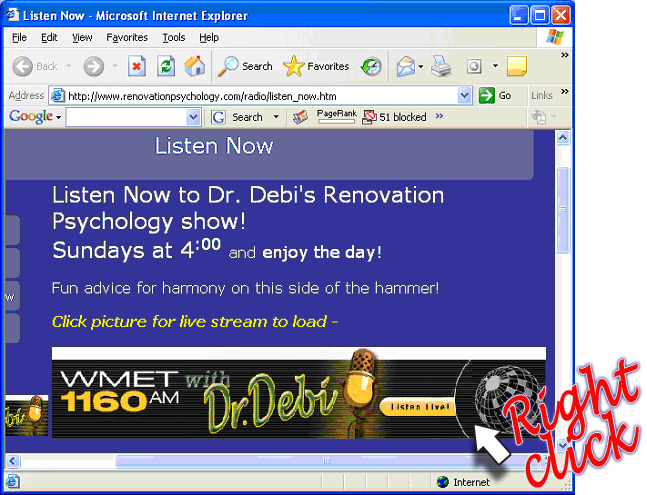
Task: Click the Listen Live button on banner
Action: pos(418,407)
